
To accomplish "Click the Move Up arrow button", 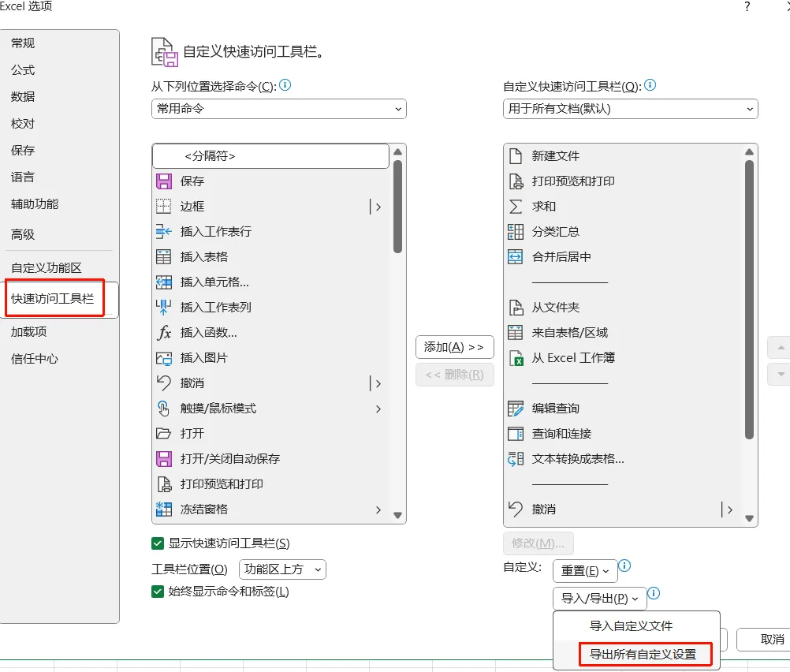I will click(x=780, y=347).
